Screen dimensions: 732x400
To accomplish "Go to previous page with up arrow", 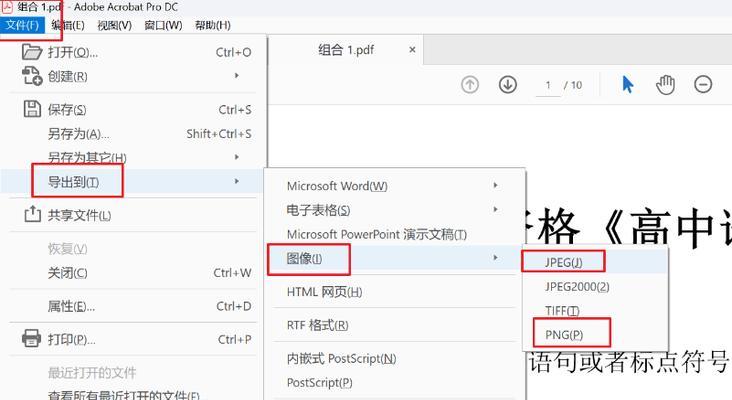I will coord(470,85).
